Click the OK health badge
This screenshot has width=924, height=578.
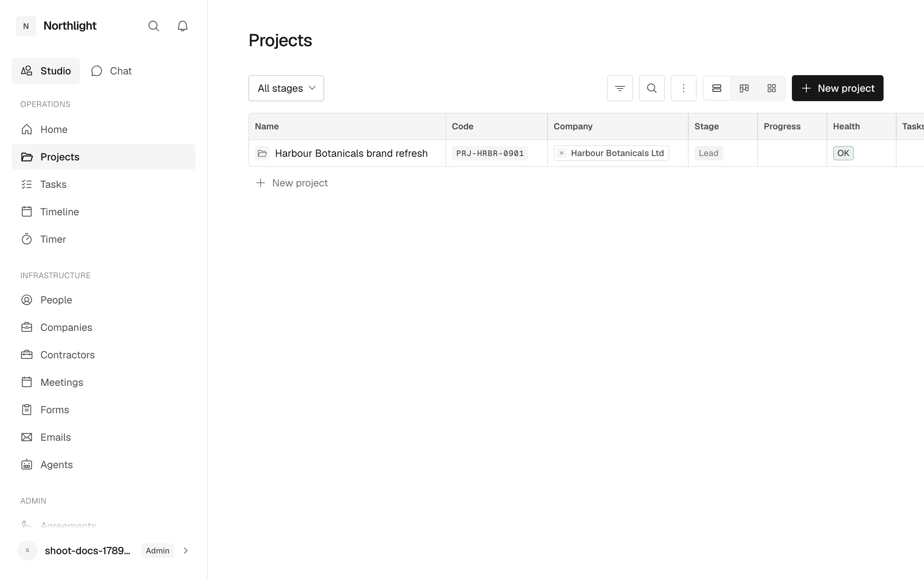[844, 153]
